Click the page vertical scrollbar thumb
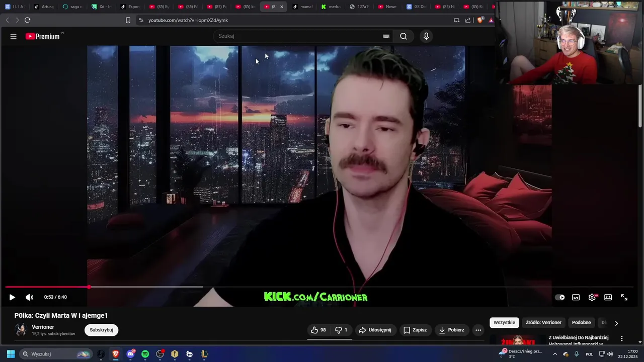Image resolution: width=644 pixels, height=362 pixels. (640, 106)
